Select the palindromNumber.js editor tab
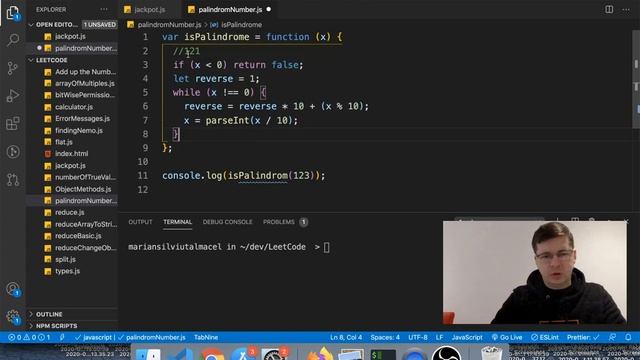Viewport: 640px width, 360px height. tap(230, 9)
